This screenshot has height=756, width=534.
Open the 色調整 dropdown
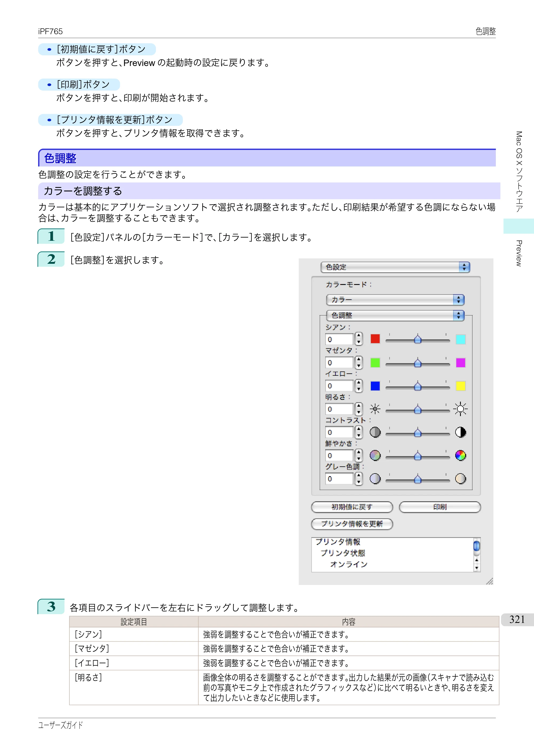(395, 315)
